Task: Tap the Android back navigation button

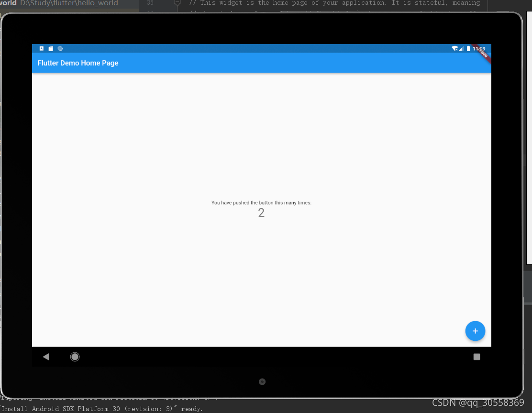Action: [46, 357]
